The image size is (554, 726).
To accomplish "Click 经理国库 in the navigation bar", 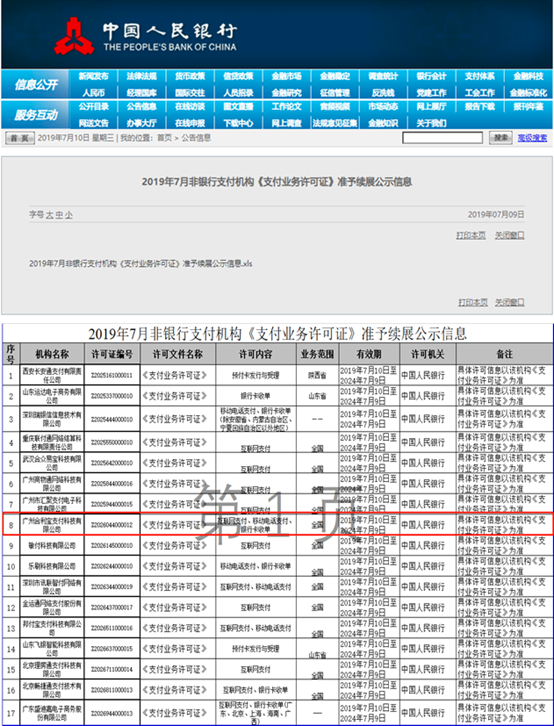I will click(x=142, y=93).
